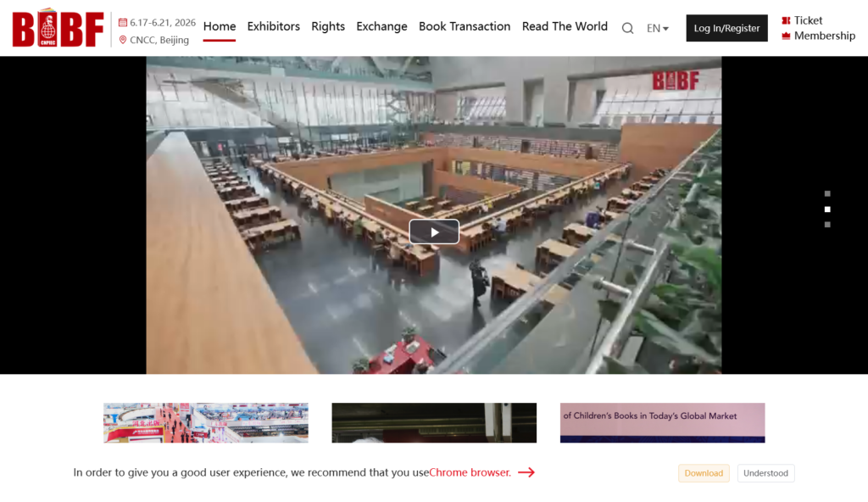868x502 pixels.
Task: Play the library video
Action: (x=434, y=231)
